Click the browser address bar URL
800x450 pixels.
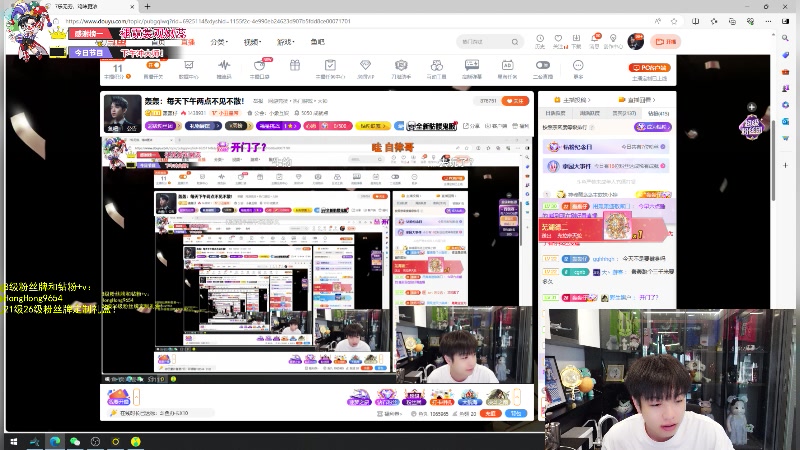[208, 21]
